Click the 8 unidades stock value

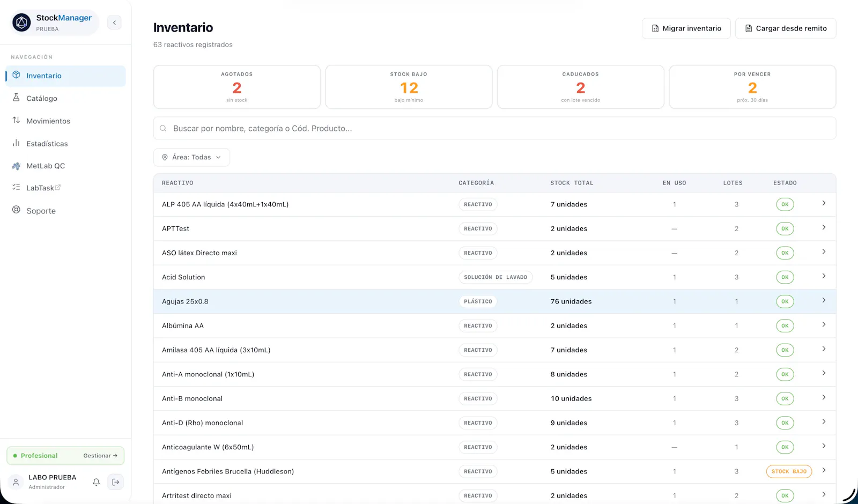pyautogui.click(x=569, y=374)
